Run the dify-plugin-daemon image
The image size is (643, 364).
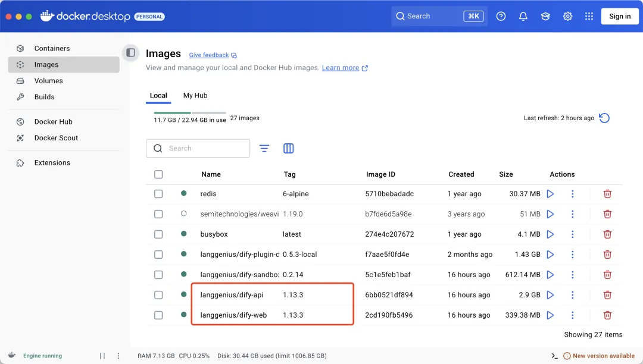coord(550,255)
